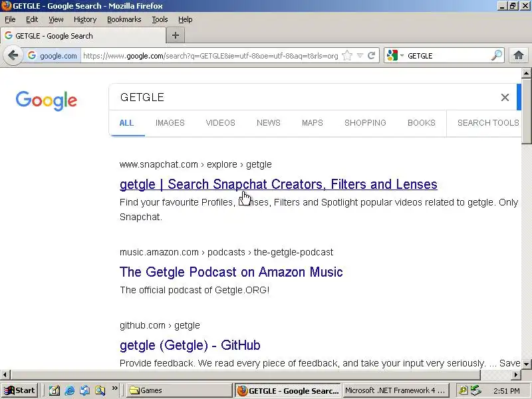Click the github.com › getgle breadcrumb text
This screenshot has height=399, width=532.
(160, 326)
